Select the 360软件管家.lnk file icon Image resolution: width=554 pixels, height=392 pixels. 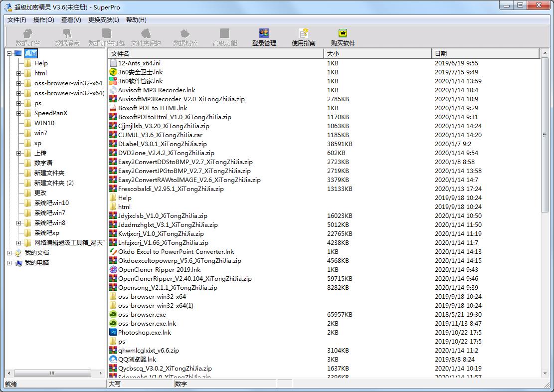click(113, 81)
